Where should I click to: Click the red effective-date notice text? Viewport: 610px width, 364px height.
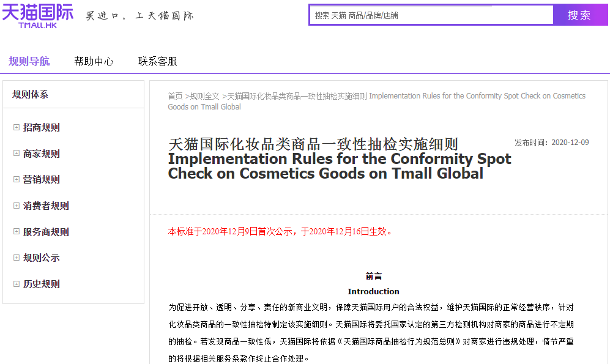point(280,231)
